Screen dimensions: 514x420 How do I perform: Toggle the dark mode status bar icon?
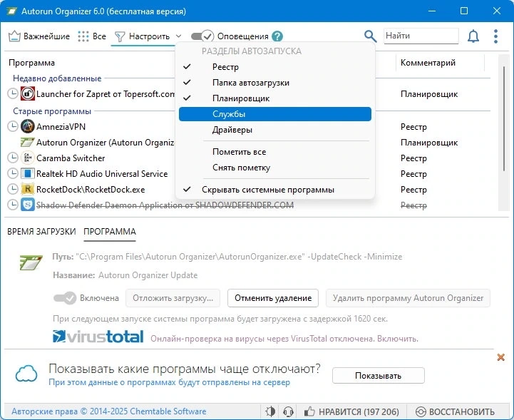coord(270,411)
